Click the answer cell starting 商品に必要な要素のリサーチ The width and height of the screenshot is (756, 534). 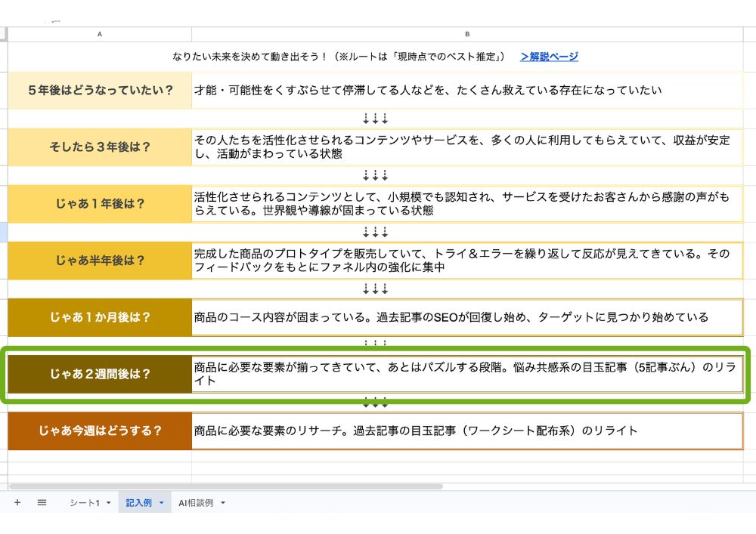[467, 431]
